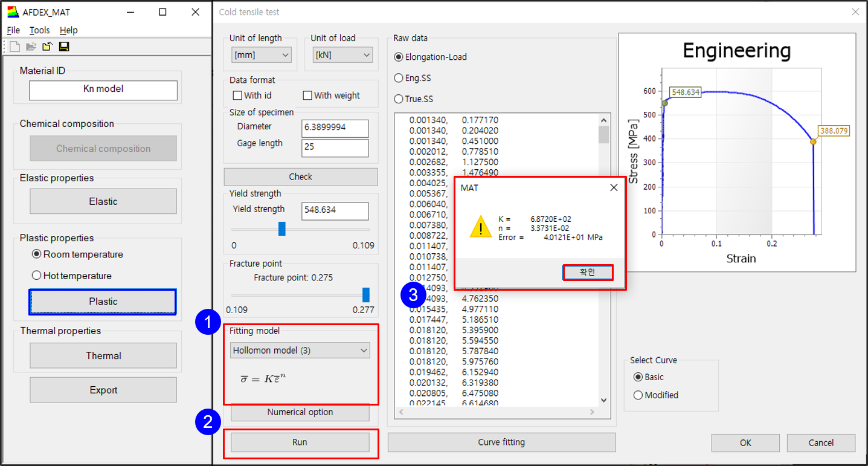Click the warning triangle icon in MAT dialog
The height and width of the screenshot is (466, 868).
pyautogui.click(x=481, y=227)
